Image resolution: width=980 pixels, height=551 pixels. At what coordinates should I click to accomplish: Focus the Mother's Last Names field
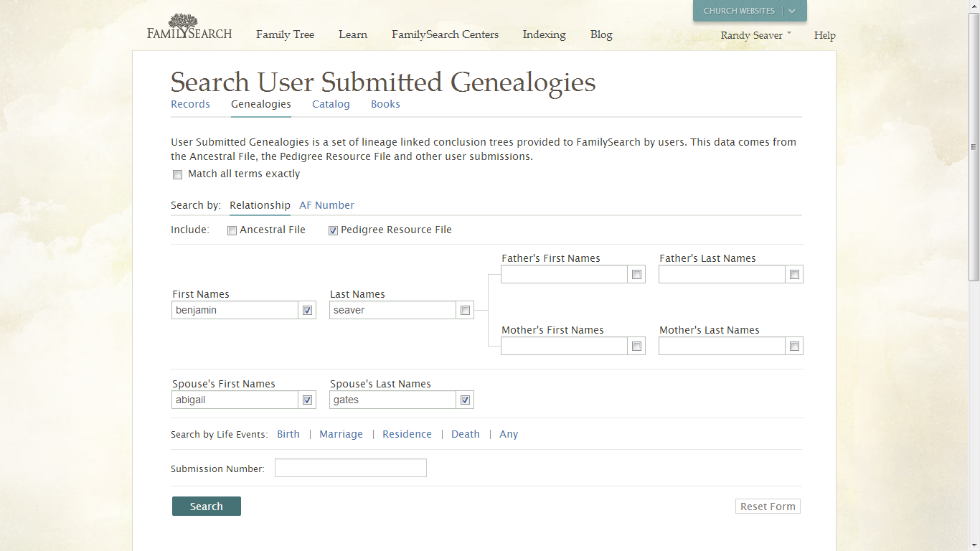coord(722,346)
